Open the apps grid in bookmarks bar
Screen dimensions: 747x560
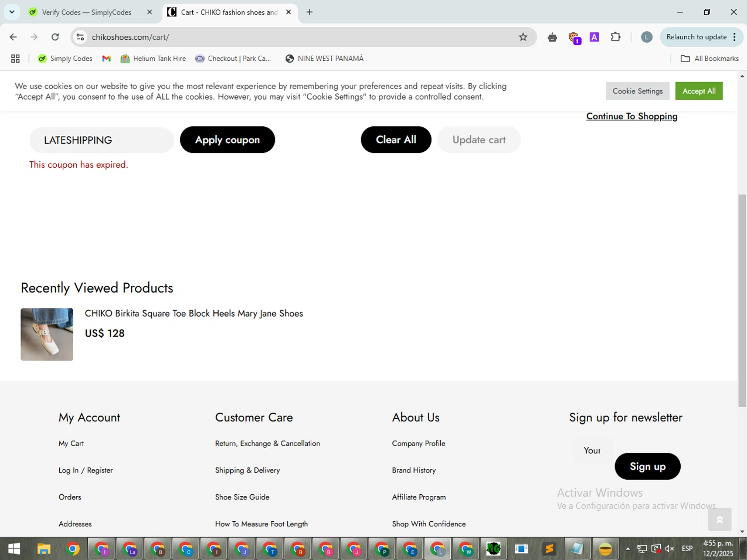tap(15, 59)
